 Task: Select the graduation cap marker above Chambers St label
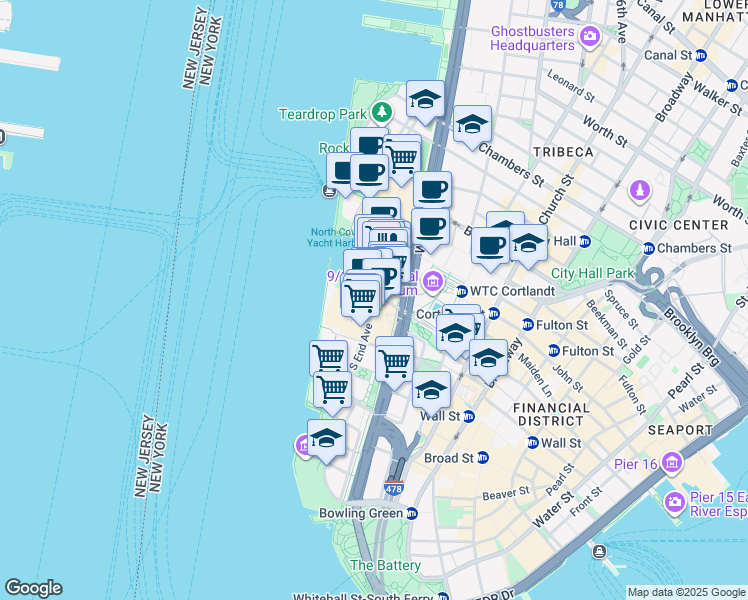(x=472, y=125)
